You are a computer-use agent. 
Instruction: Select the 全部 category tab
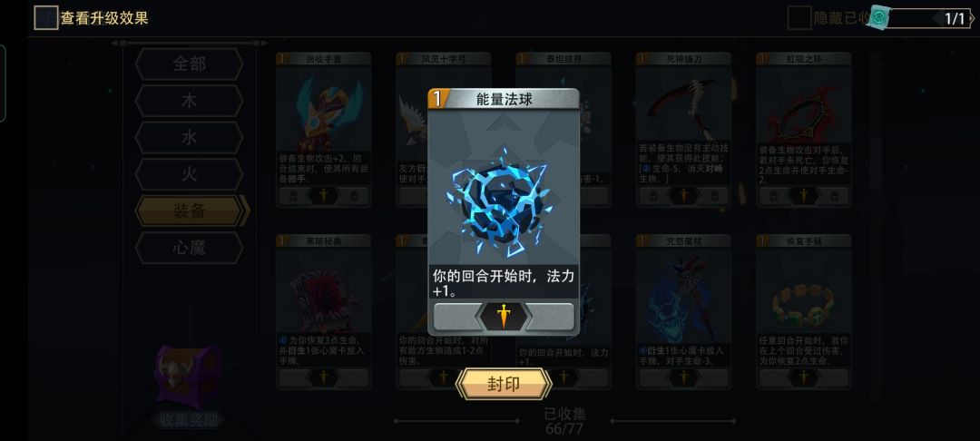tap(190, 64)
